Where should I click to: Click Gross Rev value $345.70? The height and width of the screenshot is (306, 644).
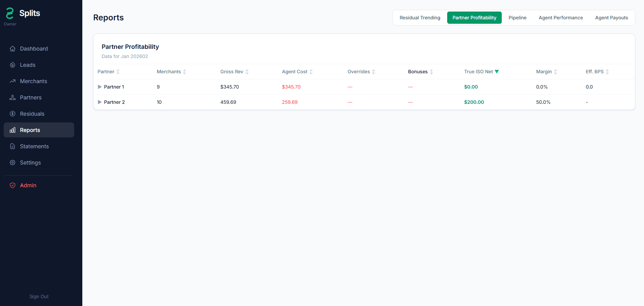pyautogui.click(x=230, y=87)
